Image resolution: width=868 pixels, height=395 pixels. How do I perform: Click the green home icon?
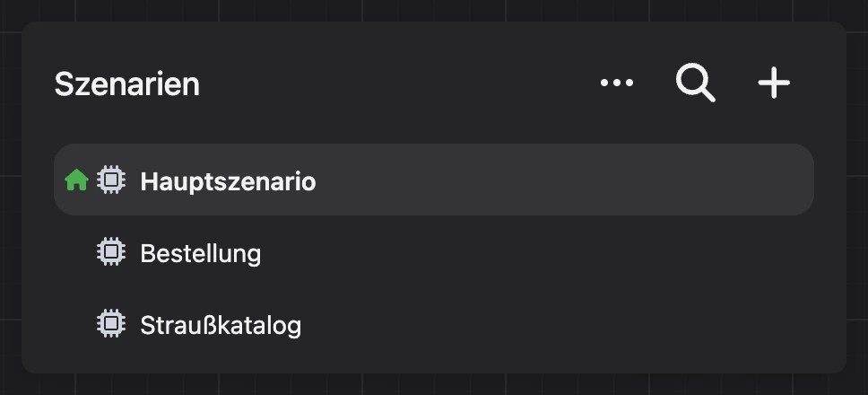coord(76,180)
